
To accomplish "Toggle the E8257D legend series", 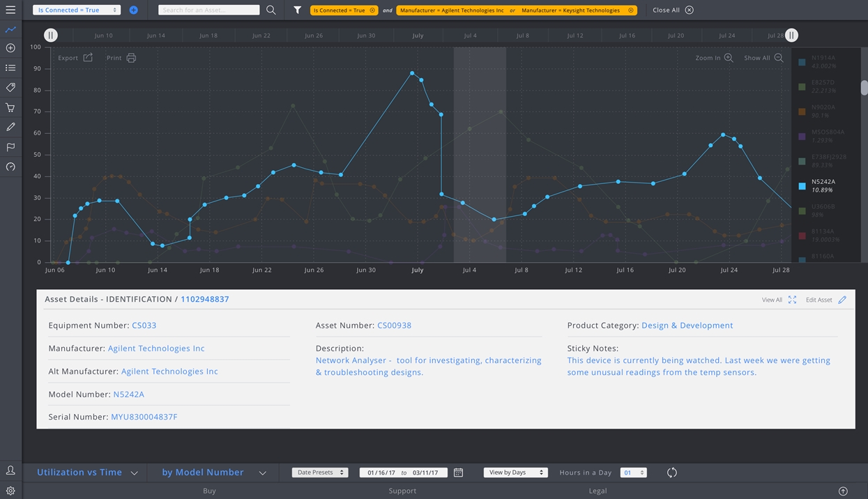I will coord(802,86).
